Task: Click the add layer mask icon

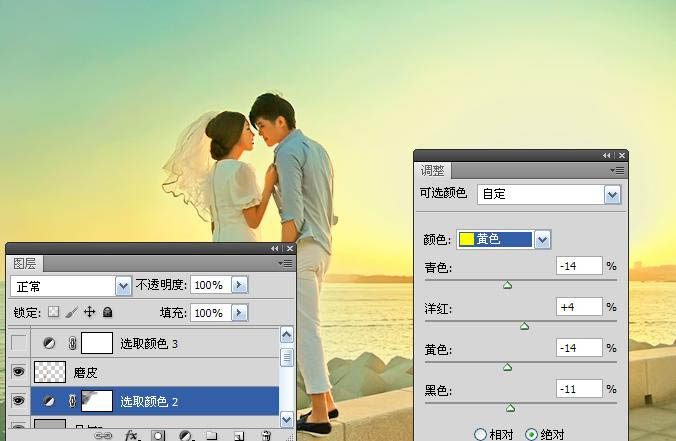Action: pos(158,436)
